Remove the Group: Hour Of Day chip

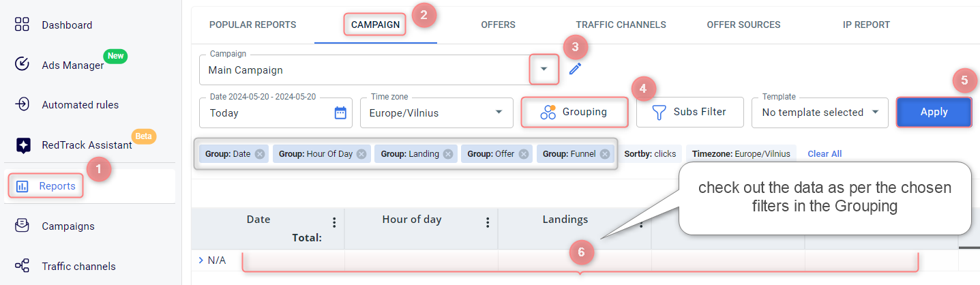361,154
